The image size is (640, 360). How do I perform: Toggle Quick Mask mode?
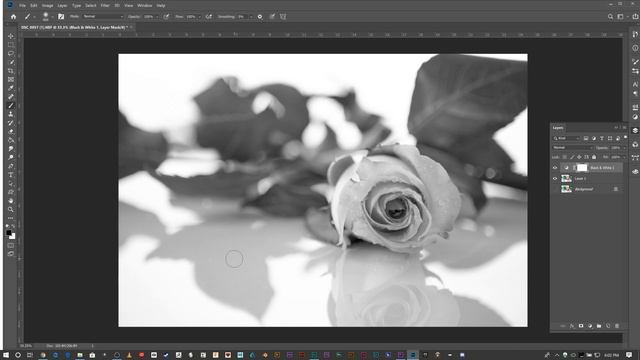point(11,246)
